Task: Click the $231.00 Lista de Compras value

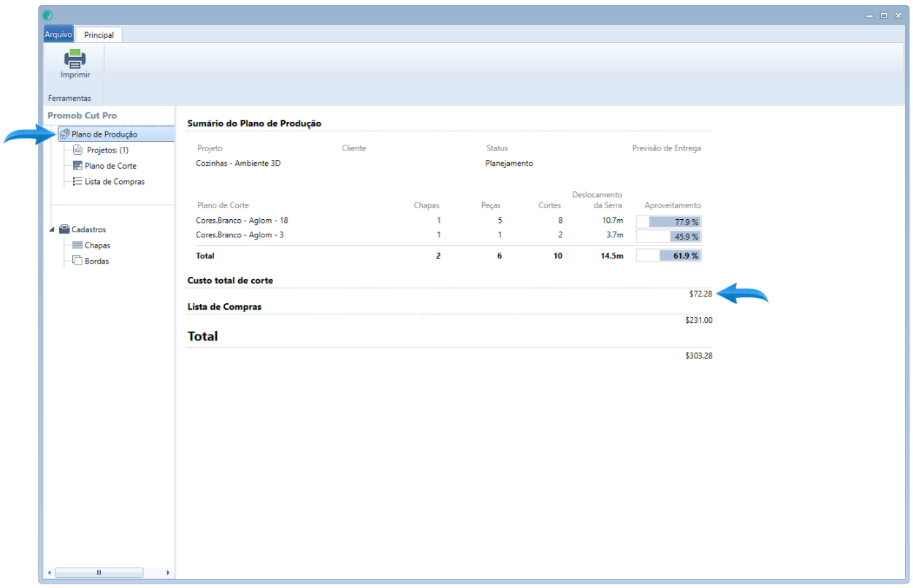Action: [x=698, y=320]
